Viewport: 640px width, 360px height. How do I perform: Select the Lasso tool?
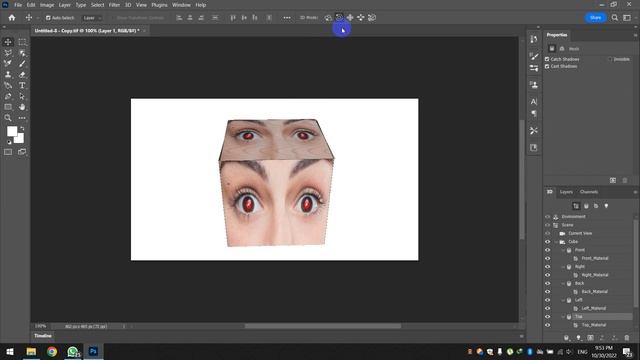(x=8, y=53)
